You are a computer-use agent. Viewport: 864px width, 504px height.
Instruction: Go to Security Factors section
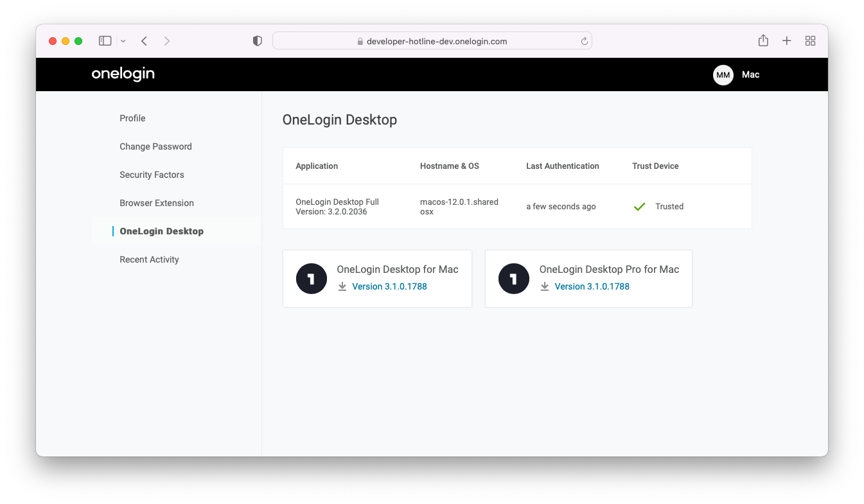[152, 175]
